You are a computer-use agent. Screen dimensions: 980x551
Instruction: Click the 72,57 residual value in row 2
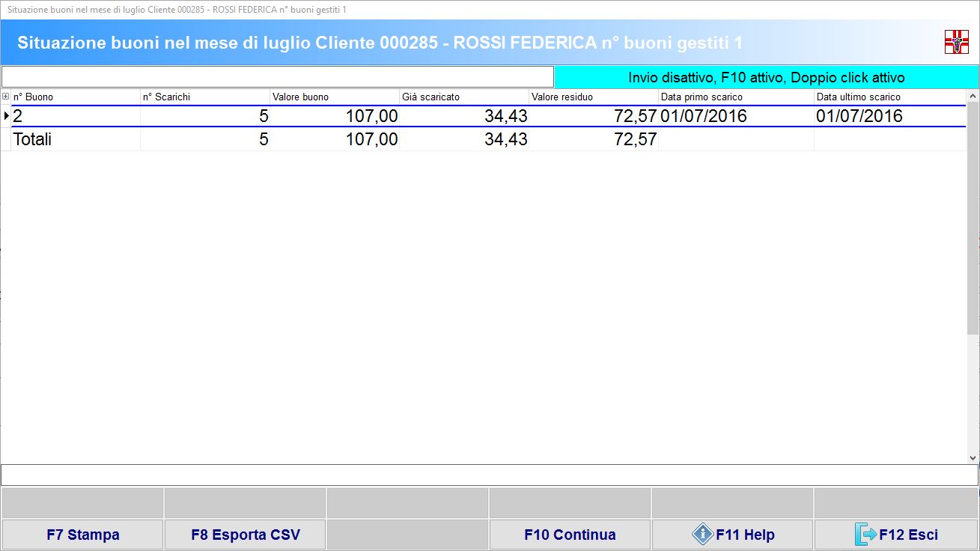pos(635,116)
